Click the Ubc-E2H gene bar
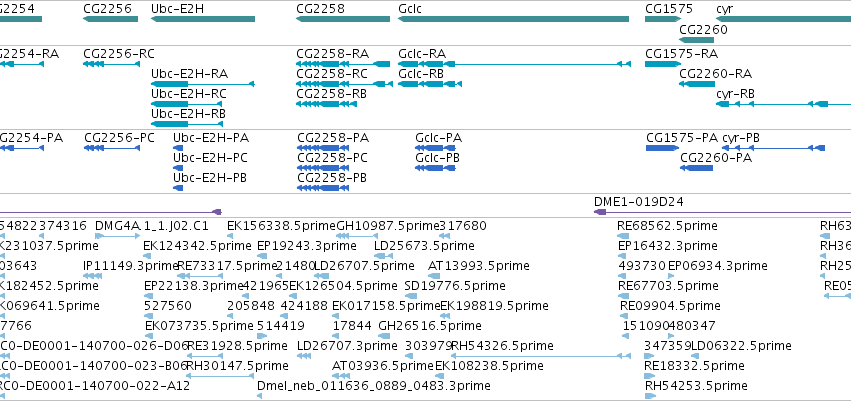 203,19
